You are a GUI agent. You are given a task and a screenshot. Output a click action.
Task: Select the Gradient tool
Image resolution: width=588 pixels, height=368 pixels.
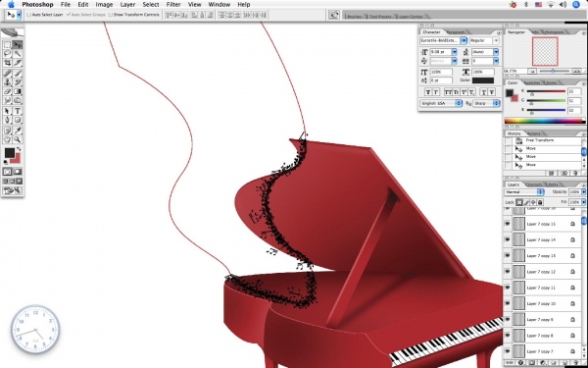pyautogui.click(x=18, y=91)
